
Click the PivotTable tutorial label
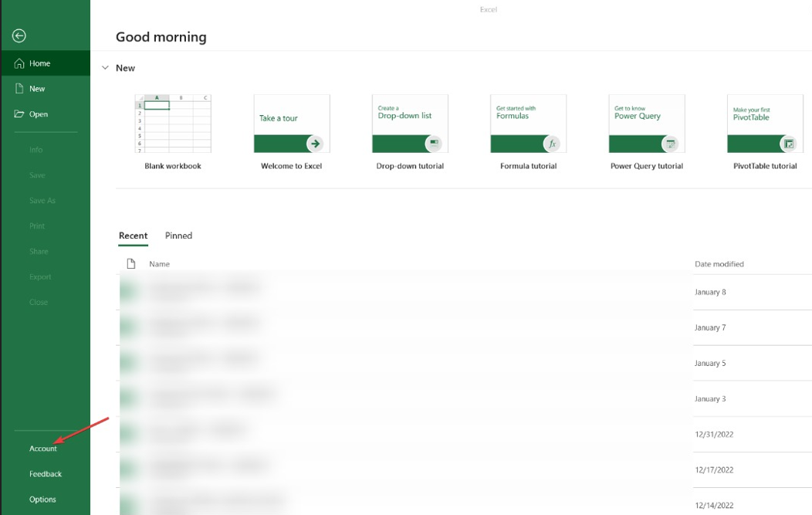coord(766,166)
